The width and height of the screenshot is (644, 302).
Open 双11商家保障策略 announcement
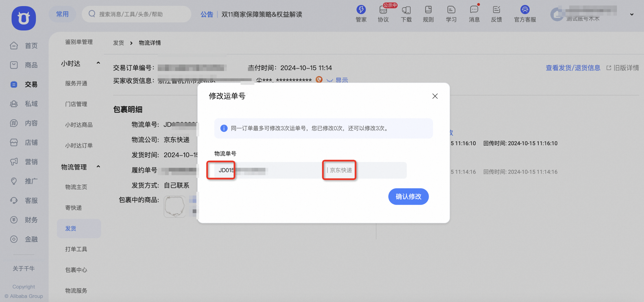pos(262,14)
